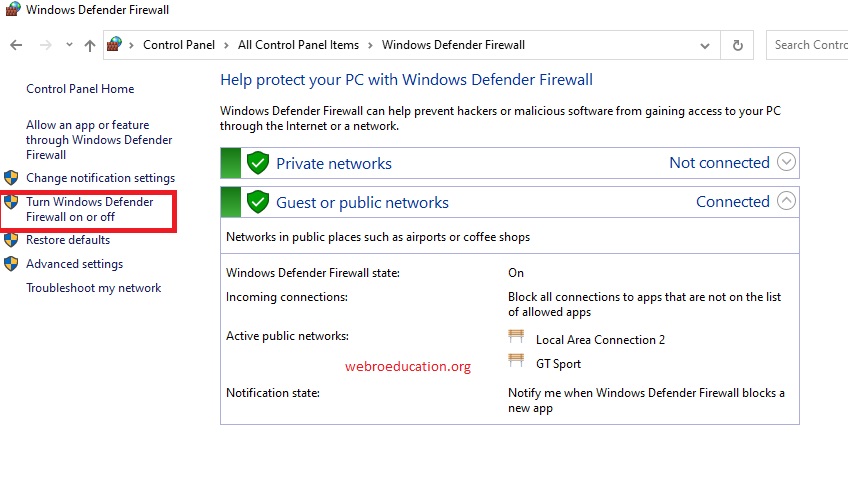Viewport: 848px width, 501px height.
Task: Open chevron after All Control Panel Items
Action: point(370,45)
